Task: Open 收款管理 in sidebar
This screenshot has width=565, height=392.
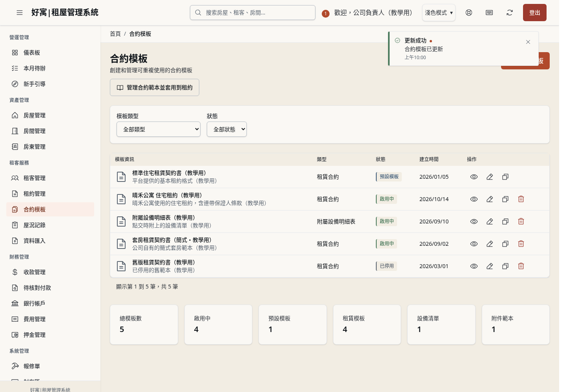Action: pos(50,272)
